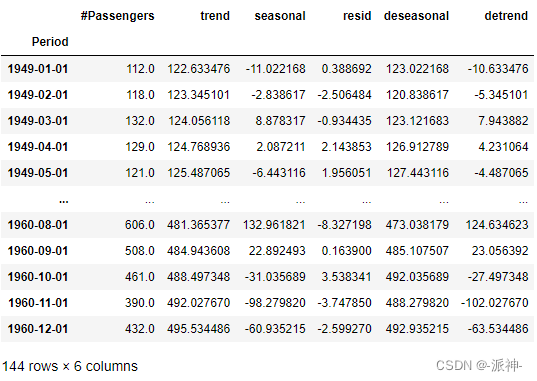The image size is (537, 381).
Task: Select the trend column header
Action: (x=215, y=16)
